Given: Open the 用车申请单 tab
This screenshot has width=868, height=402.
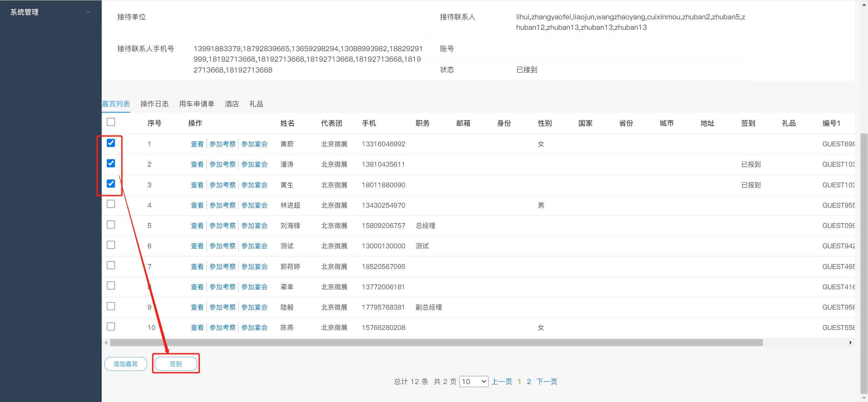Looking at the screenshot, I should 197,104.
